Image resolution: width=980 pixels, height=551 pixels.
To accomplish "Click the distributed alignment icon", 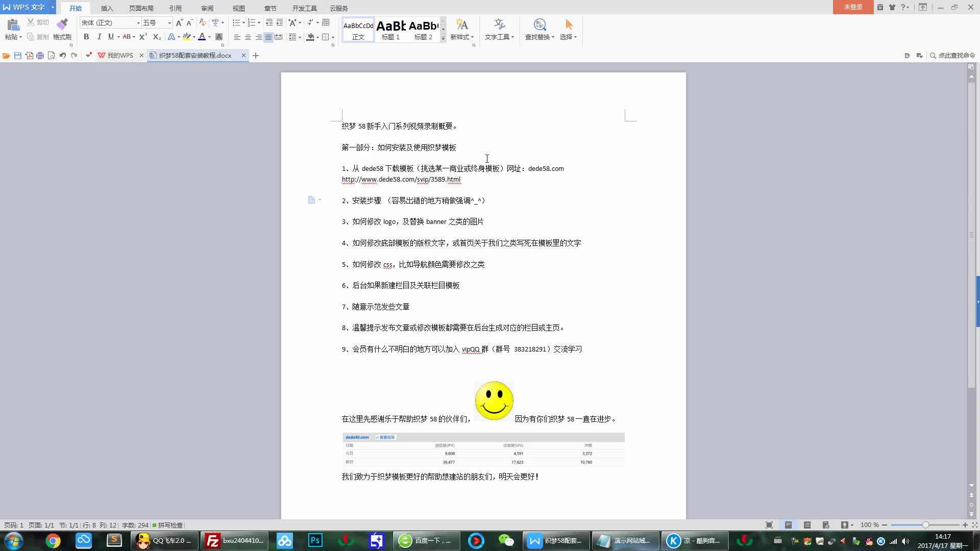I will tap(279, 37).
